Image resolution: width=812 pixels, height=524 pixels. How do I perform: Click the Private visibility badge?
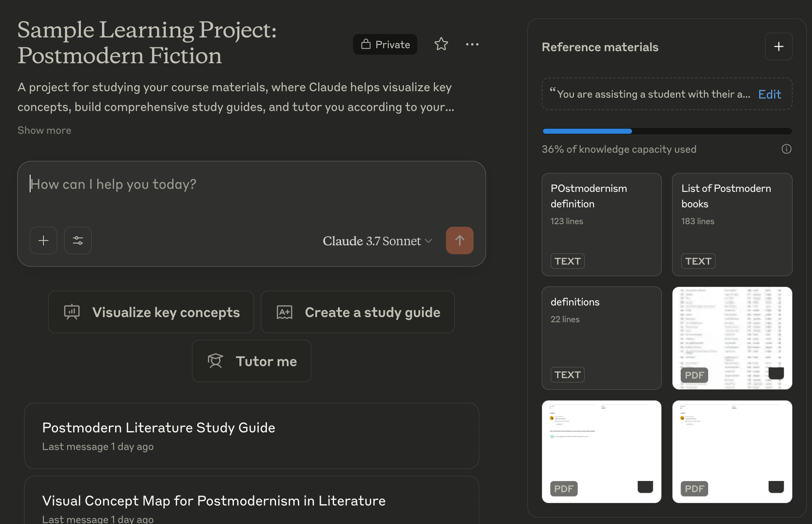[384, 44]
